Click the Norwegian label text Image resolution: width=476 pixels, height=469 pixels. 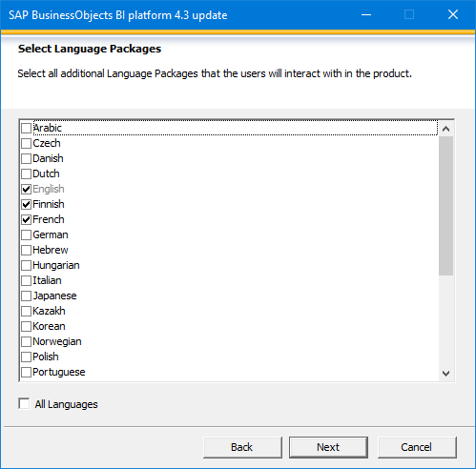tap(57, 341)
